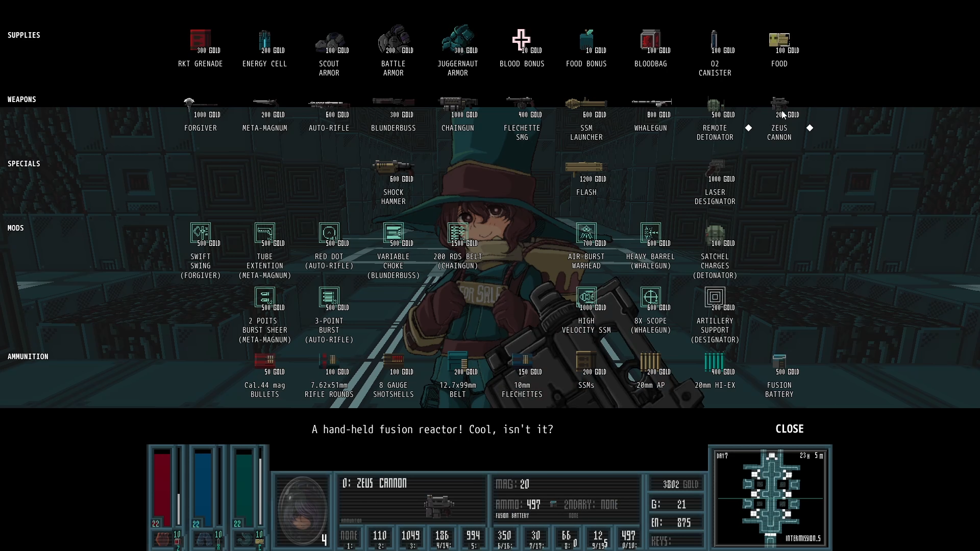Buy the Fusion Battery ammo

(779, 362)
